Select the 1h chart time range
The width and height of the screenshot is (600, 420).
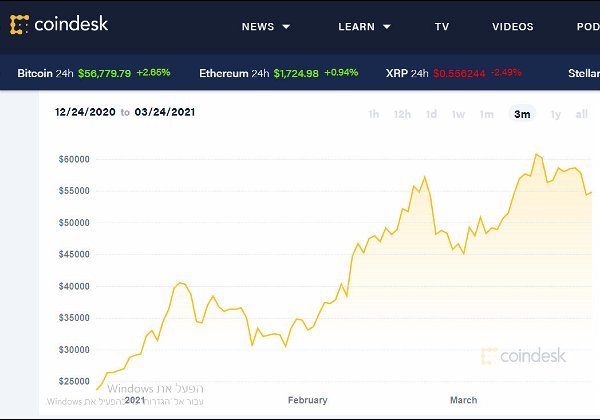(x=373, y=114)
